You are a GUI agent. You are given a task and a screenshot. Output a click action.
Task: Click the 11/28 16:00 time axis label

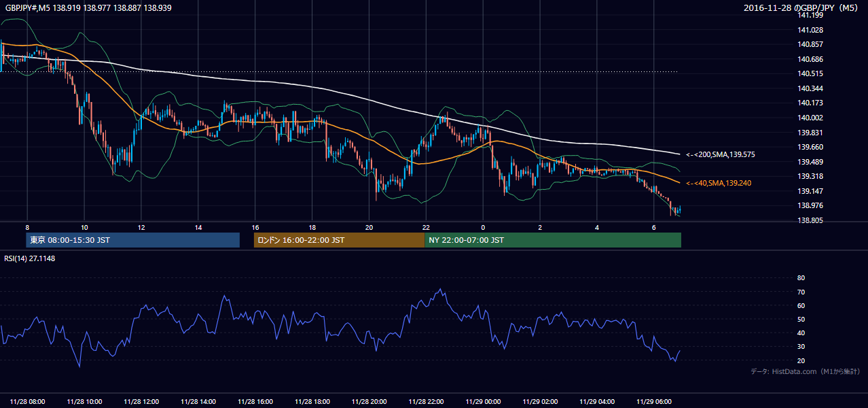tap(256, 402)
